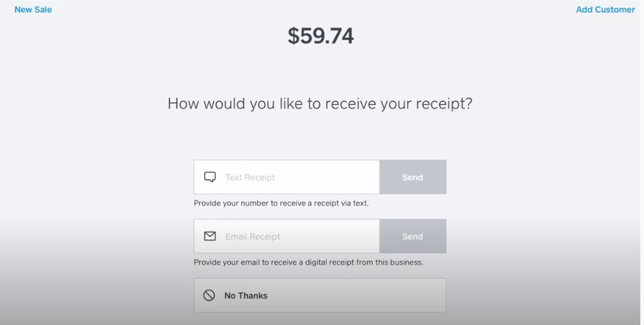This screenshot has height=325, width=644.
Task: Click empty right side of No Thanks row
Action: [x=391, y=296]
